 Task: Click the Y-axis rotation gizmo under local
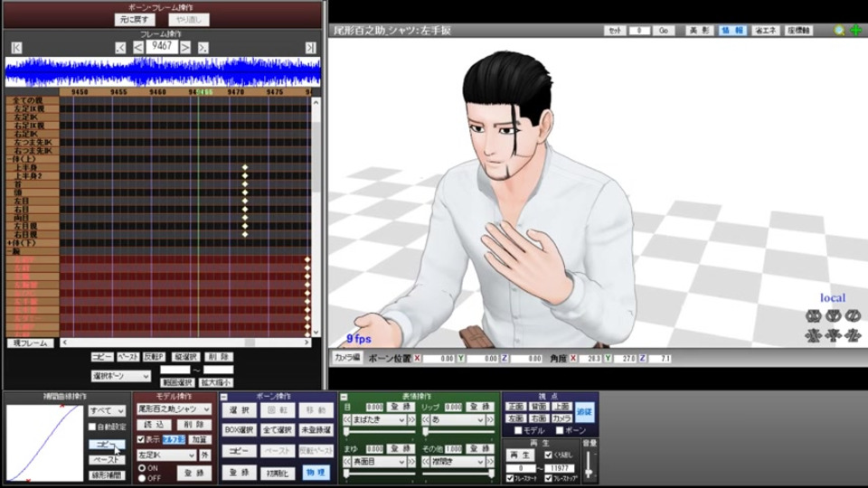click(833, 316)
